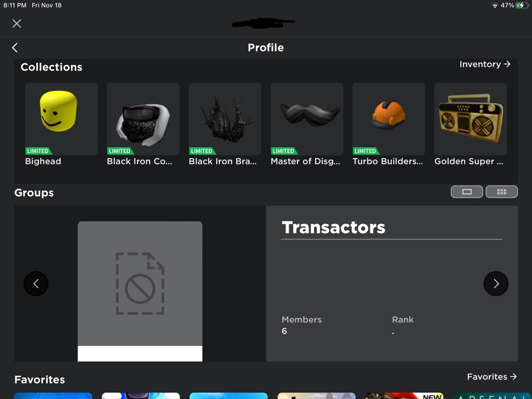Click the Groups section heading
This screenshot has height=399, width=532.
(34, 193)
